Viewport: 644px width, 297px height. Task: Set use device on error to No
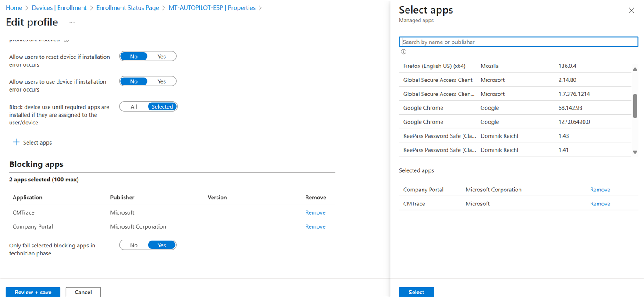pyautogui.click(x=134, y=81)
